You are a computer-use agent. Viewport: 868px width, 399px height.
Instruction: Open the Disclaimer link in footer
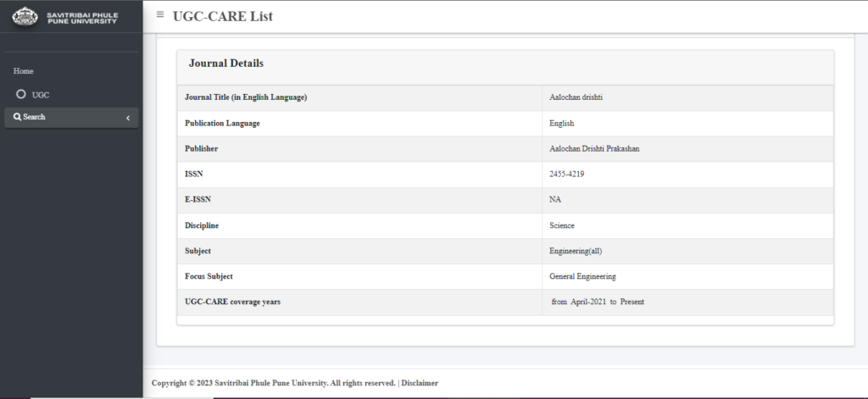click(x=420, y=383)
